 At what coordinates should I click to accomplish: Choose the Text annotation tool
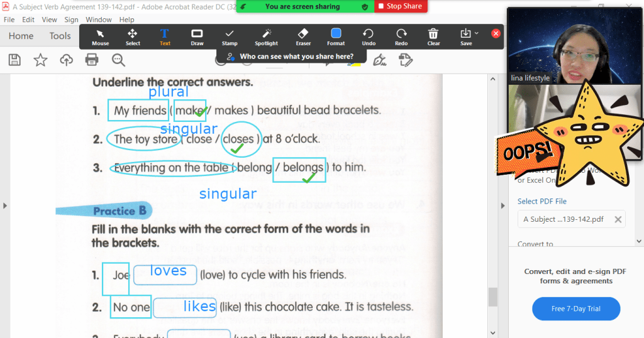coord(165,36)
